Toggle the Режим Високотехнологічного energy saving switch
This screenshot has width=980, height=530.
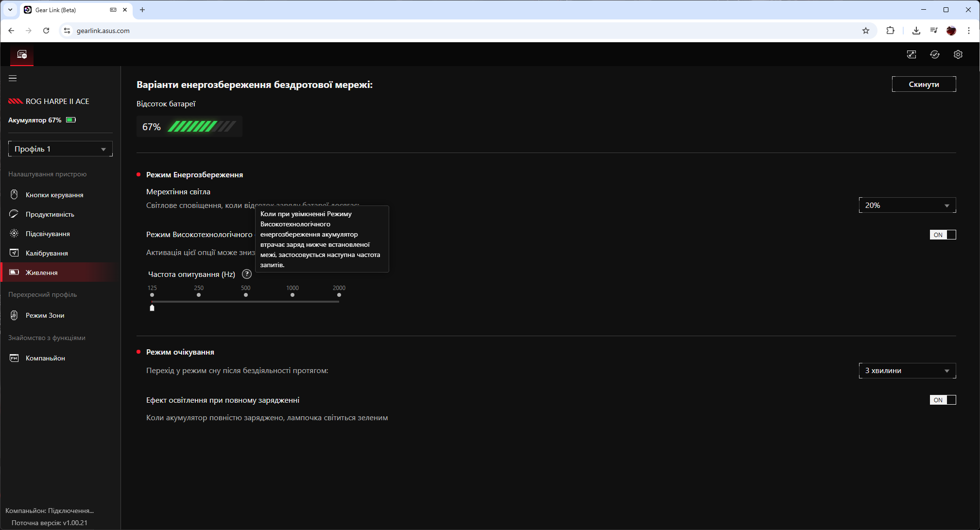[x=943, y=235]
